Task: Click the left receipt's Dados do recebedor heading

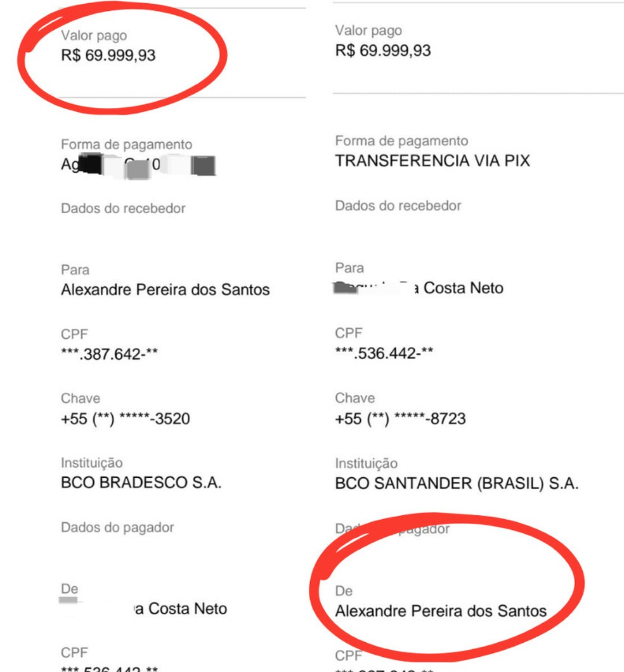Action: 123,208
